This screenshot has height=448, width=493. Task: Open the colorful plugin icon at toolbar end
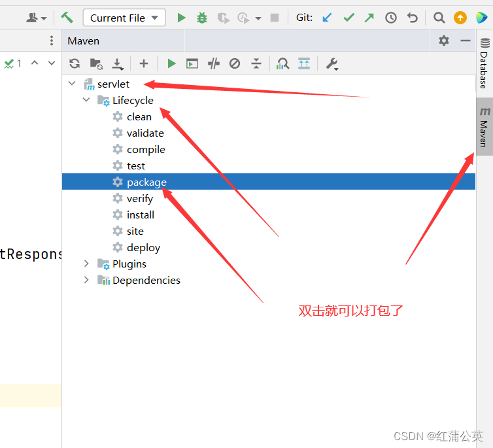tap(481, 18)
